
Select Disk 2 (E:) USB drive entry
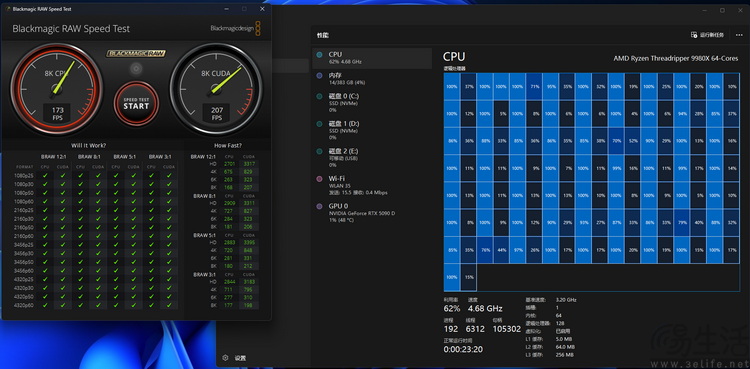pyautogui.click(x=372, y=157)
